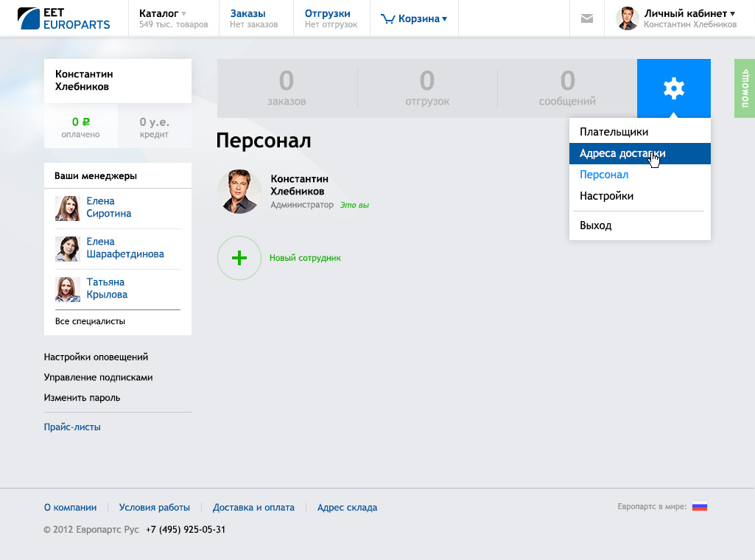755x560 pixels.
Task: Choose Плательщики in the settings menu
Action: tap(614, 132)
